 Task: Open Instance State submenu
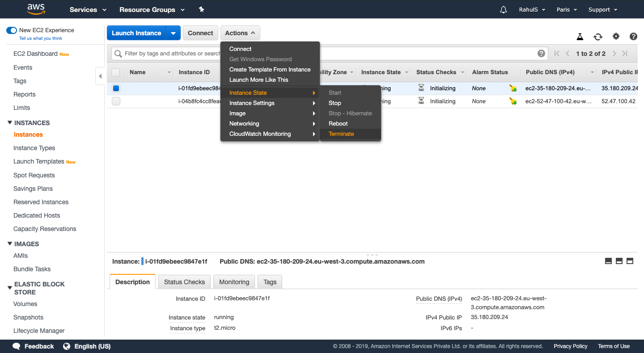click(248, 92)
